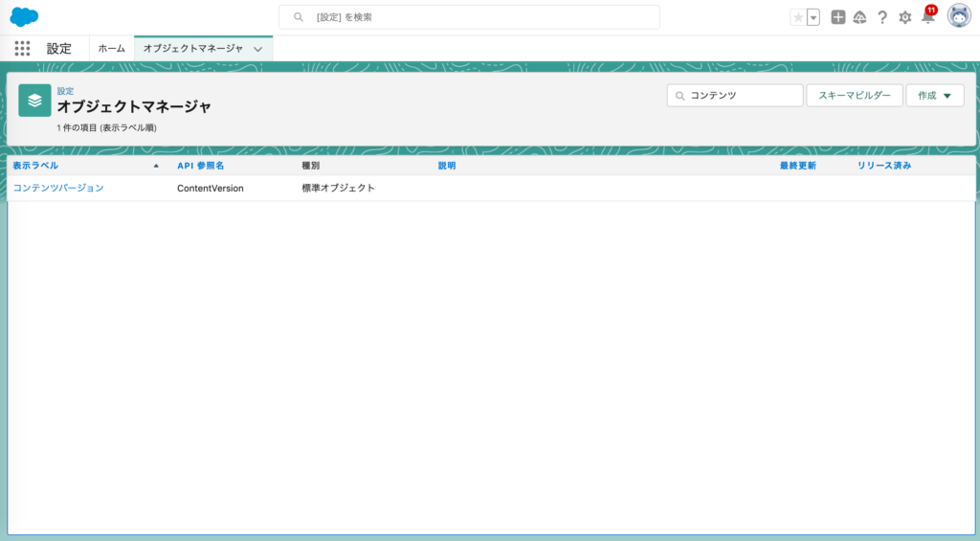Open the 作成 dropdown menu

click(934, 96)
